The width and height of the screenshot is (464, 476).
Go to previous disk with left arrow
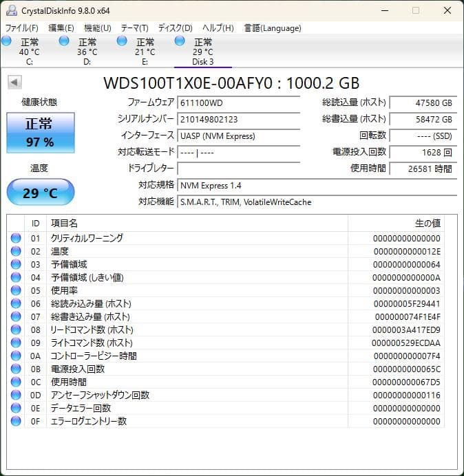(14, 83)
